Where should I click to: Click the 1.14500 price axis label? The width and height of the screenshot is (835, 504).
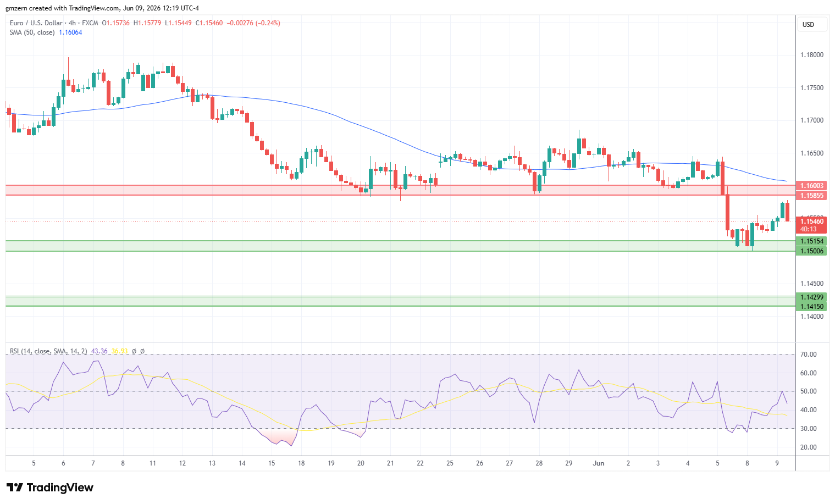812,284
